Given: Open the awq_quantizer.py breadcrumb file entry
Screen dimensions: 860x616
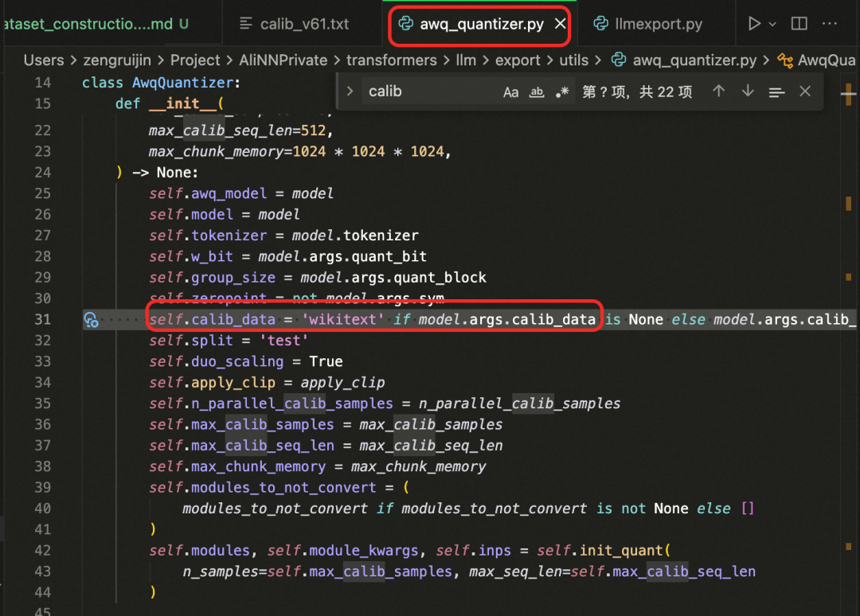Looking at the screenshot, I should [x=694, y=60].
